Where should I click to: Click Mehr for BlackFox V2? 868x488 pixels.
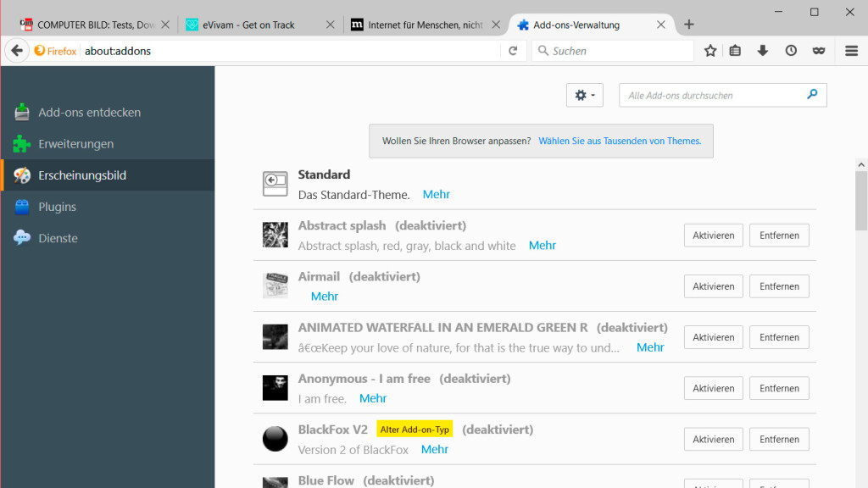point(435,449)
